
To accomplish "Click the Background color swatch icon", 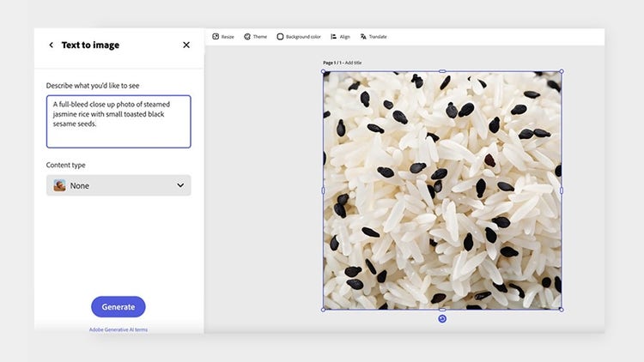I will [280, 37].
